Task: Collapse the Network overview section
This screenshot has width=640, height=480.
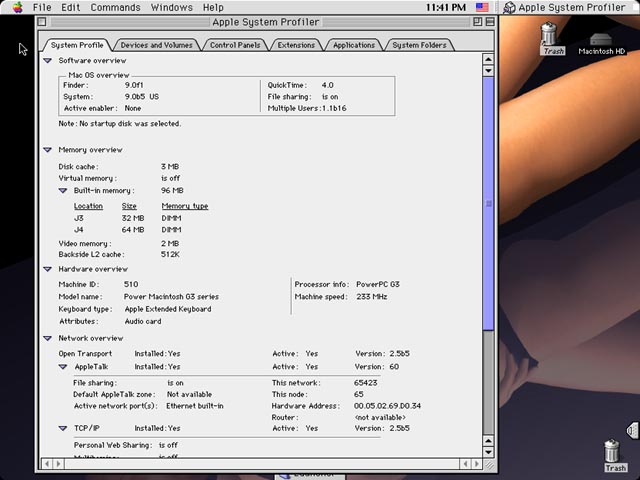Action: pos(47,338)
